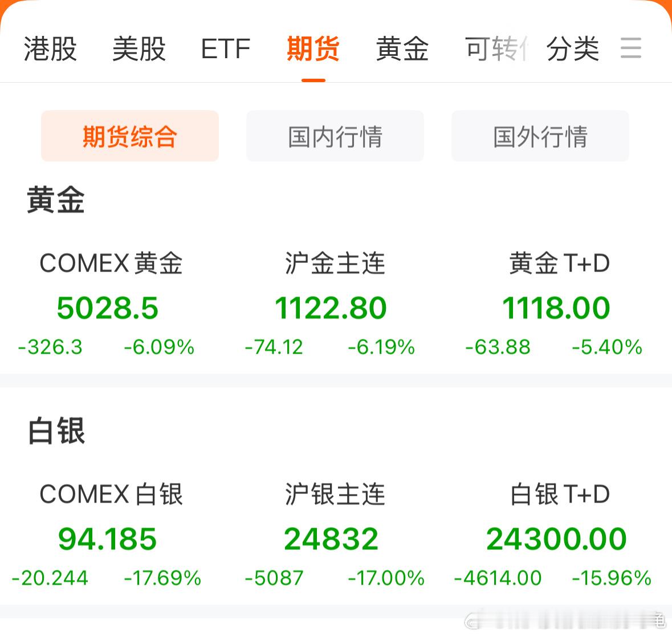The image size is (672, 636).
Task: Switch to the 港股 tab
Action: [49, 49]
